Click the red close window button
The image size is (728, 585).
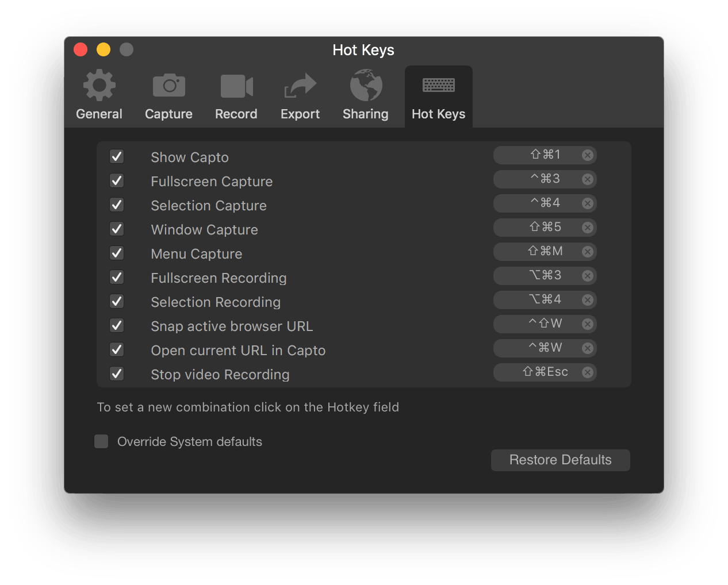pos(81,50)
